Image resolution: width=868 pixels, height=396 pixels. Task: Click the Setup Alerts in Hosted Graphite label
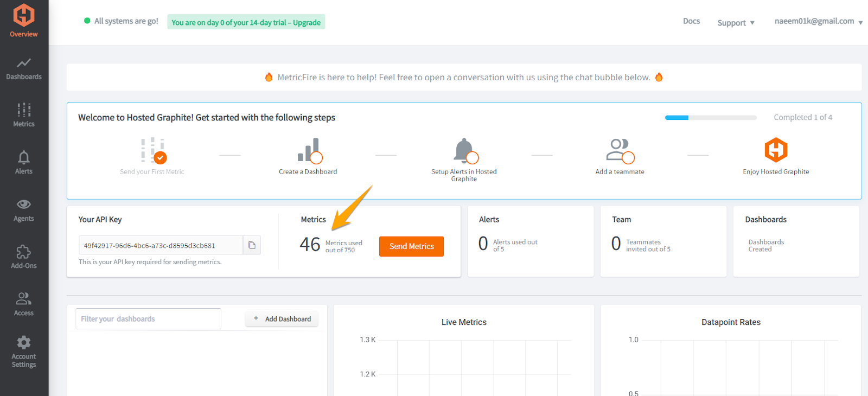coord(464,175)
